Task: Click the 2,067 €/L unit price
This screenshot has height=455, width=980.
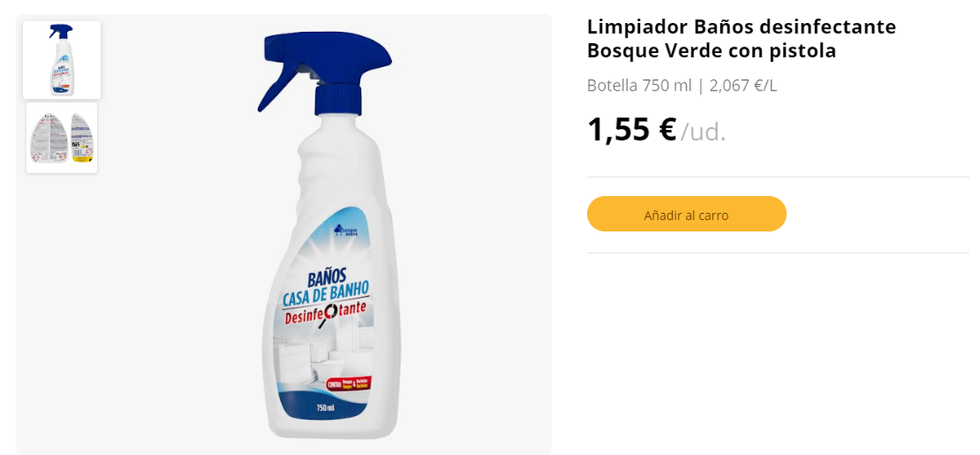Action: [742, 85]
